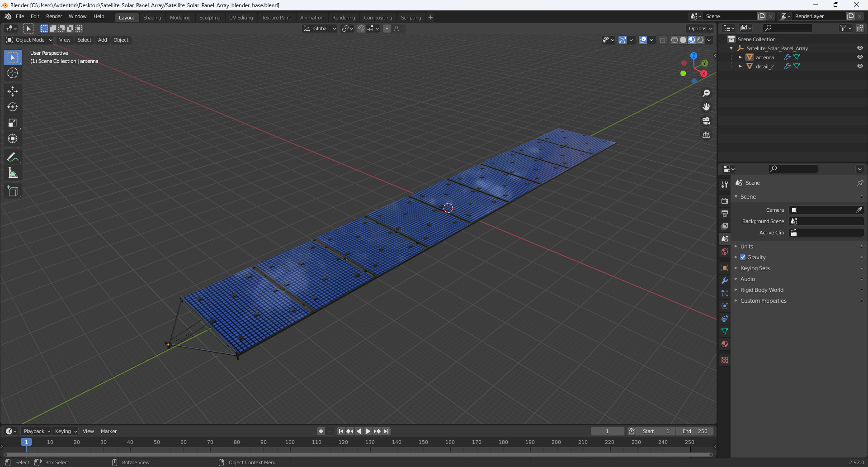Open the viewport shading options dropdown
The width and height of the screenshot is (868, 467).
point(709,40)
